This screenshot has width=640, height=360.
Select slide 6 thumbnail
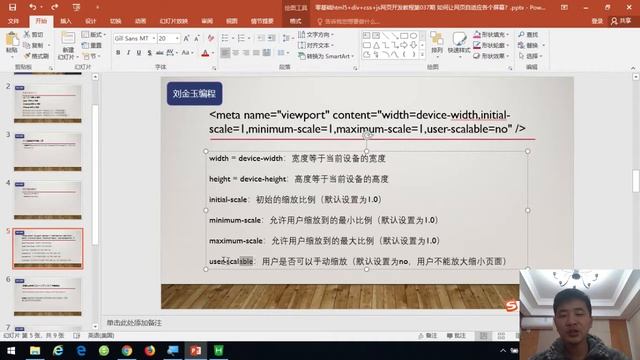pos(48,296)
